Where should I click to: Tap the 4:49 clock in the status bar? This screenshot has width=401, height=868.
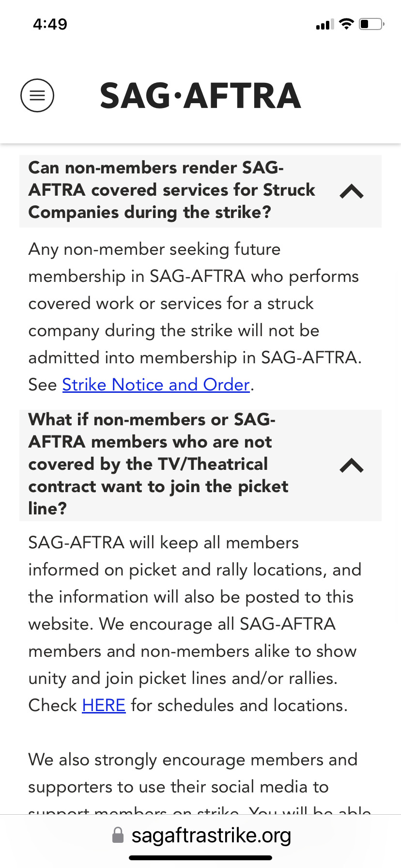50,24
